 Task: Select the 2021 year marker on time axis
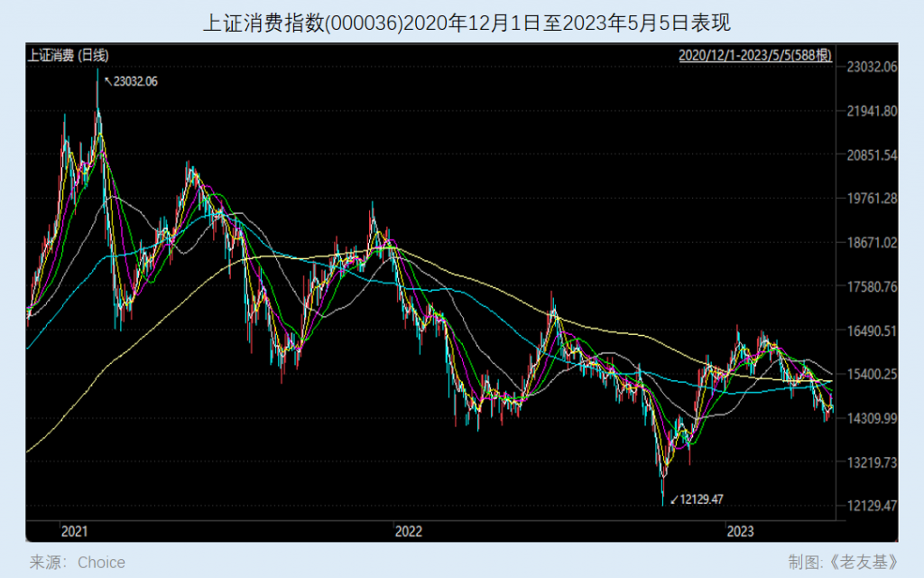(x=74, y=530)
